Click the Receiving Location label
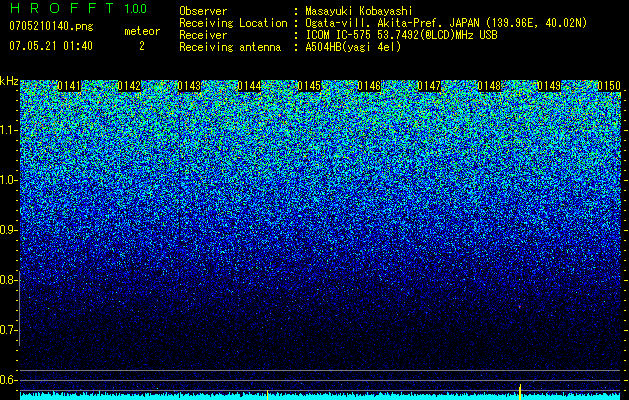This screenshot has width=629, height=400. pyautogui.click(x=233, y=23)
